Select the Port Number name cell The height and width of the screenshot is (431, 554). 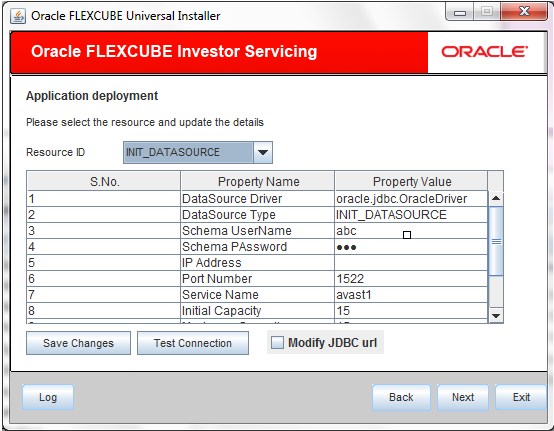258,279
